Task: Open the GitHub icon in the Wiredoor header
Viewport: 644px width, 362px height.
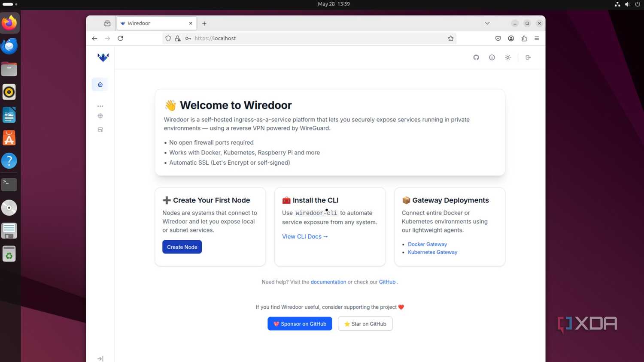Action: click(476, 57)
